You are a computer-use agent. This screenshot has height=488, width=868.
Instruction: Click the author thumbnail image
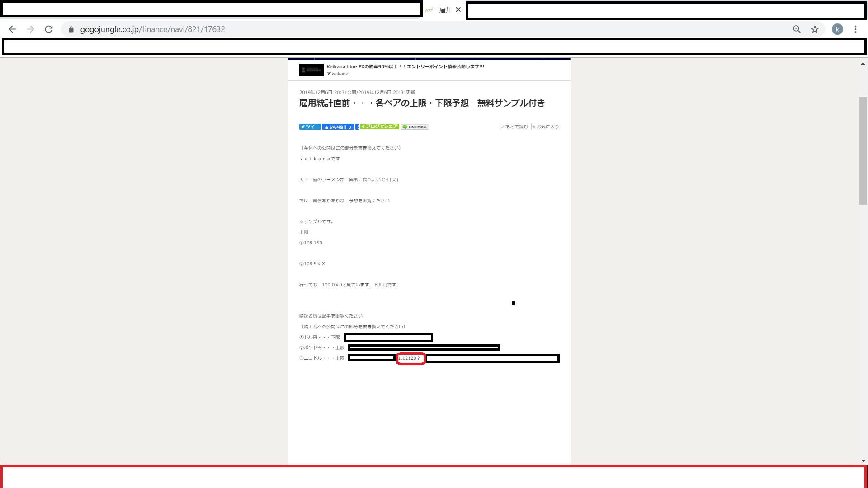pos(311,70)
